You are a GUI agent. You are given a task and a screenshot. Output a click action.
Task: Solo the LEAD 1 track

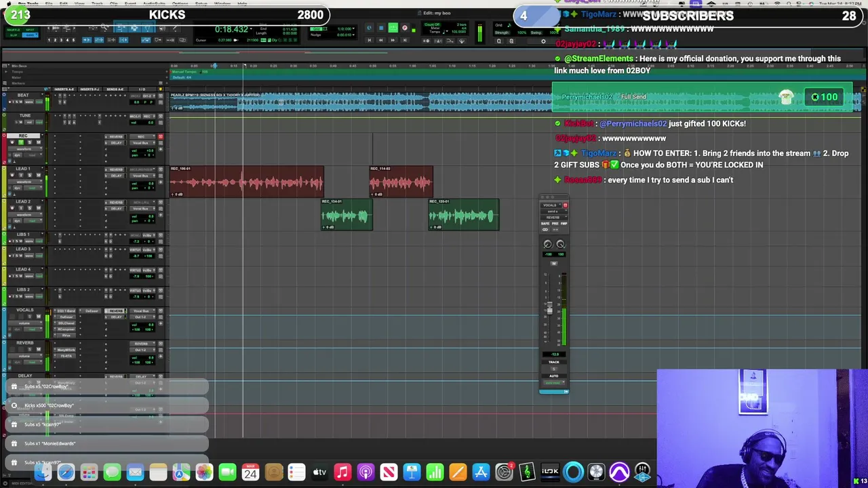(x=30, y=175)
